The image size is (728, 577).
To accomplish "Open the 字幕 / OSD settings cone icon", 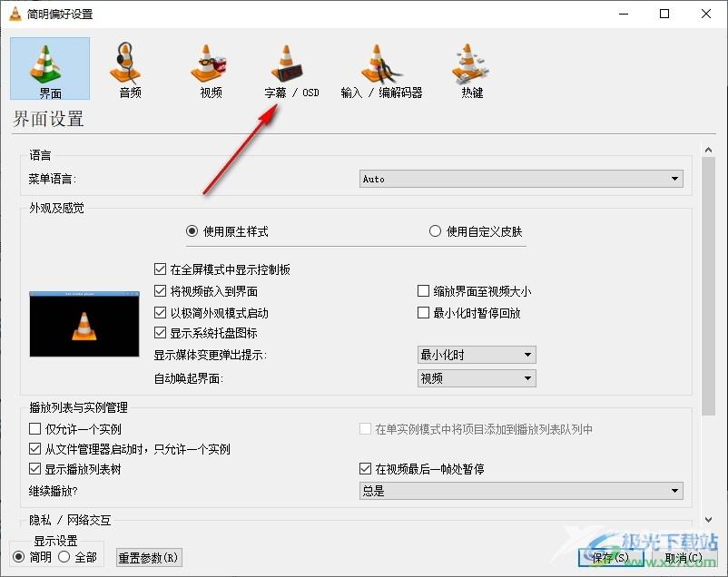I will coord(288,64).
